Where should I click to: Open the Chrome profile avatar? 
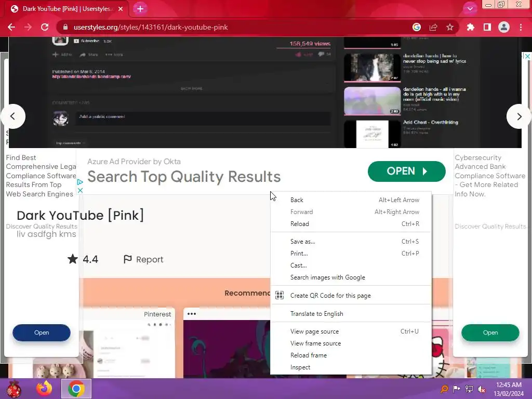click(x=504, y=27)
